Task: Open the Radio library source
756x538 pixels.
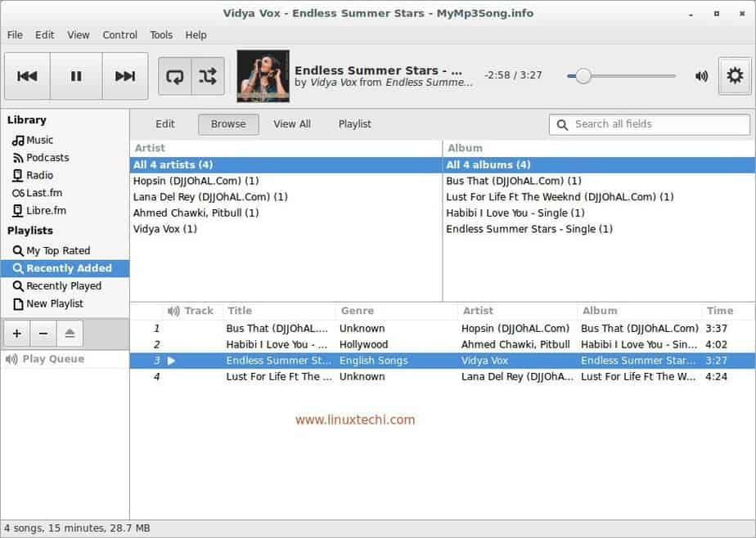Action: 47,175
